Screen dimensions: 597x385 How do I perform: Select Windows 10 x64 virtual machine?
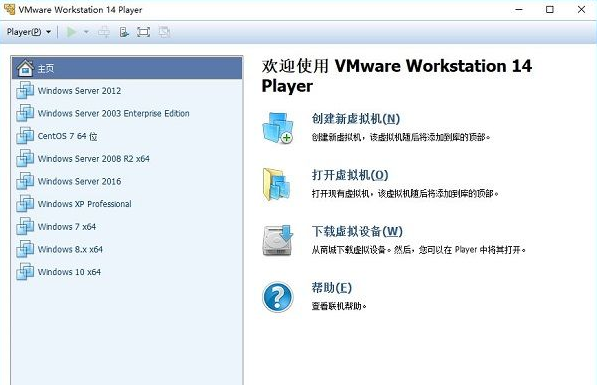[127, 272]
